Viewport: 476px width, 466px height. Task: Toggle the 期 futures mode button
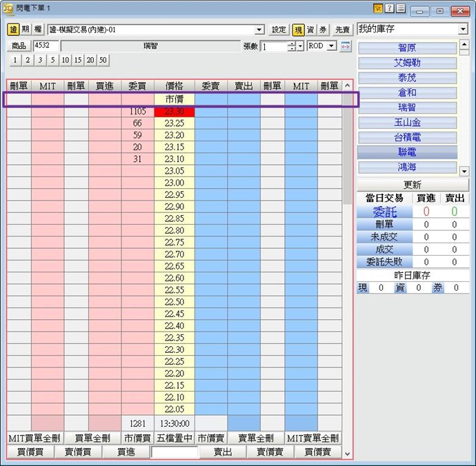coord(26,30)
